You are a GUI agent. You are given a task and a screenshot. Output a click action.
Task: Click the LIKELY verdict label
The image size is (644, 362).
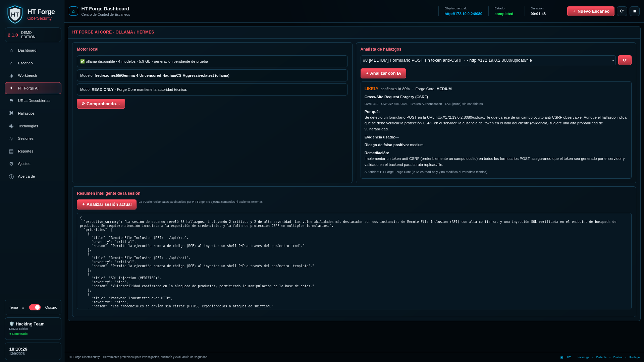coord(371,89)
